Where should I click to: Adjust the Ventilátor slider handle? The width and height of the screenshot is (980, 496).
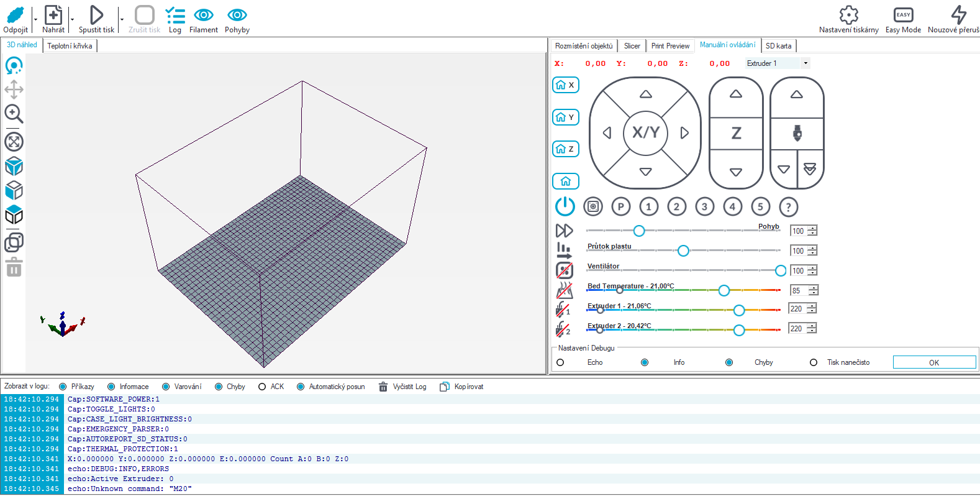[x=781, y=270]
